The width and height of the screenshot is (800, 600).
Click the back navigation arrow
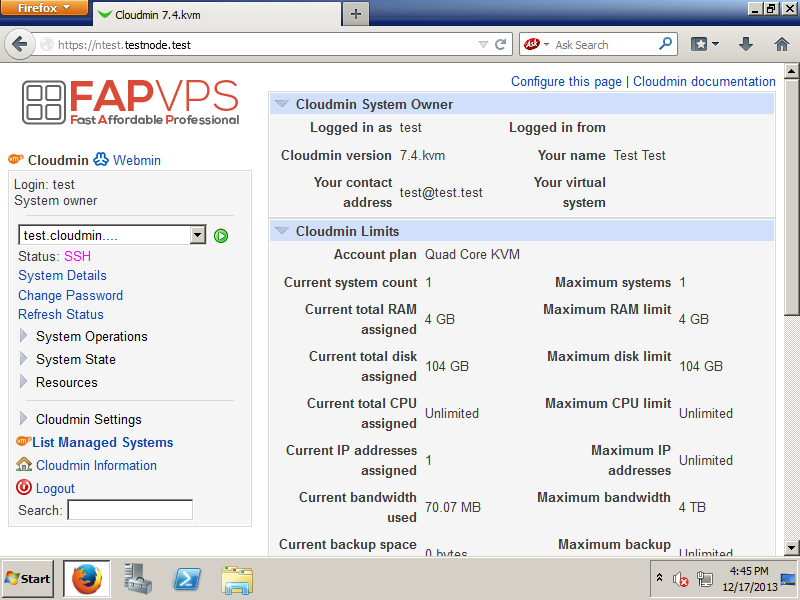click(x=21, y=44)
